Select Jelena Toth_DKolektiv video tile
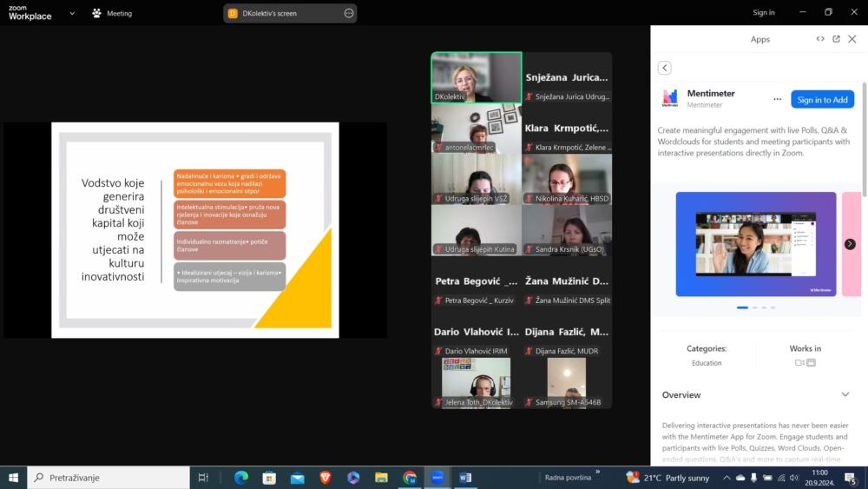868x489 pixels. [x=476, y=383]
